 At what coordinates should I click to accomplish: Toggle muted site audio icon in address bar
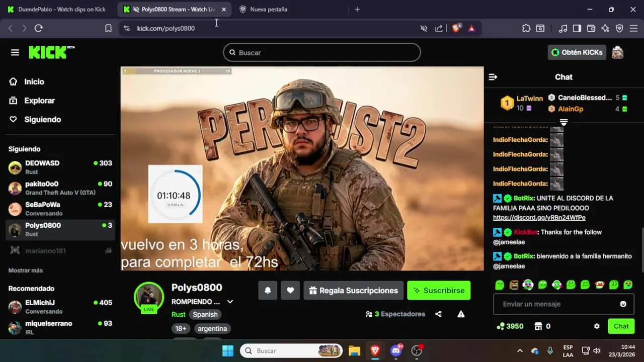point(424,28)
